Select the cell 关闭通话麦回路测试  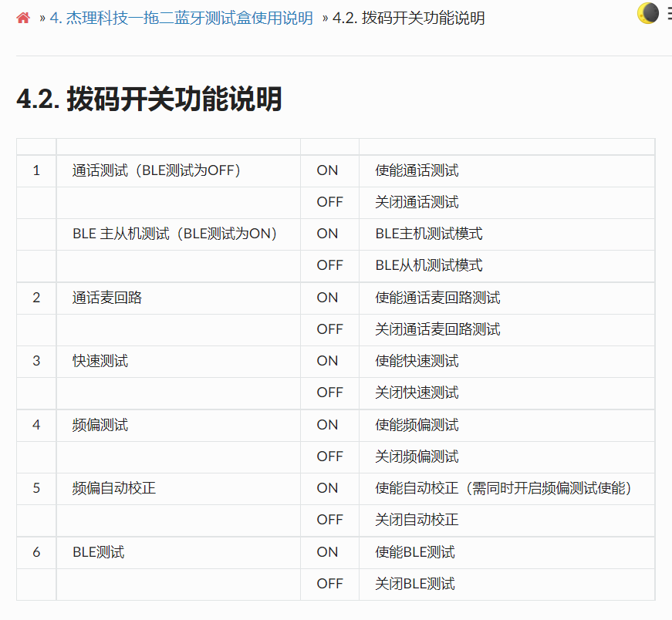coord(507,329)
